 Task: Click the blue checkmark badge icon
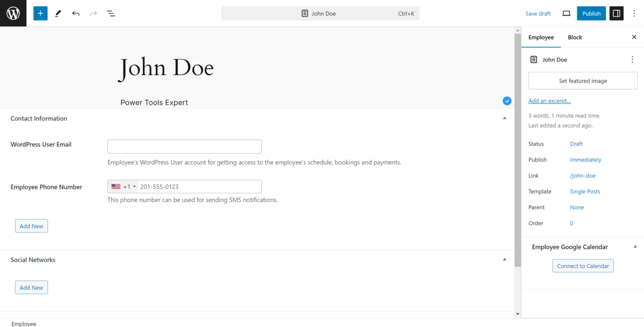tap(507, 101)
